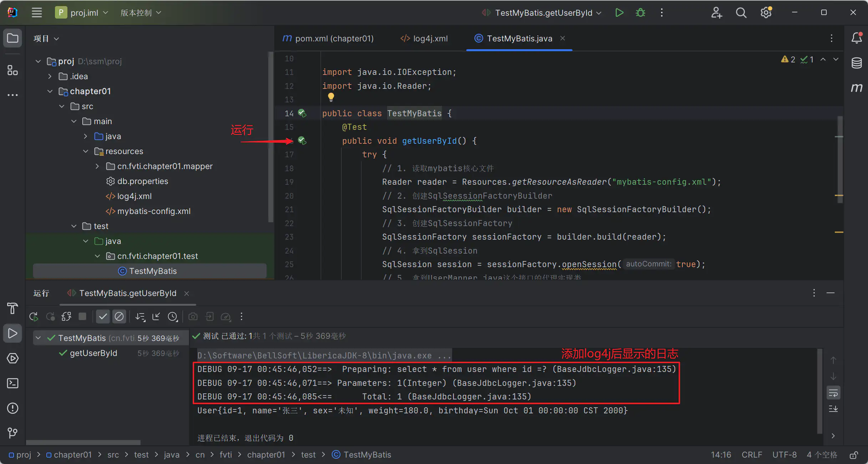This screenshot has width=868, height=464.
Task: Toggle auto-test rerun icon
Action: pos(66,317)
